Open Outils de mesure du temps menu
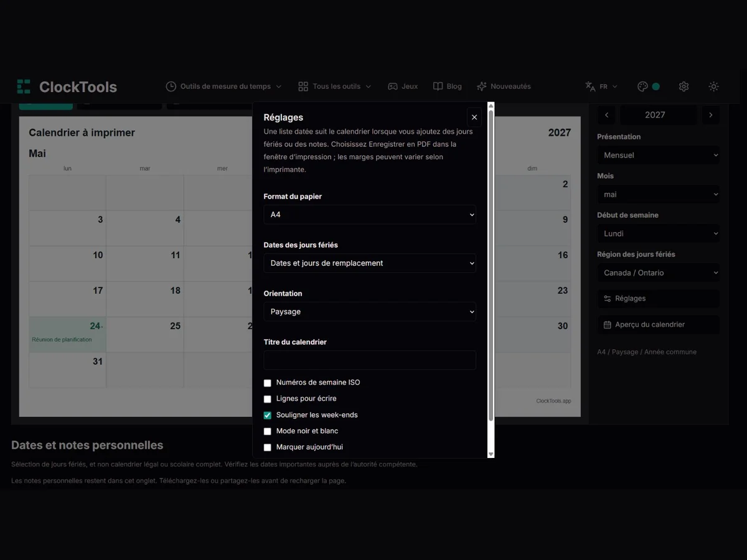The width and height of the screenshot is (747, 560). pos(224,86)
